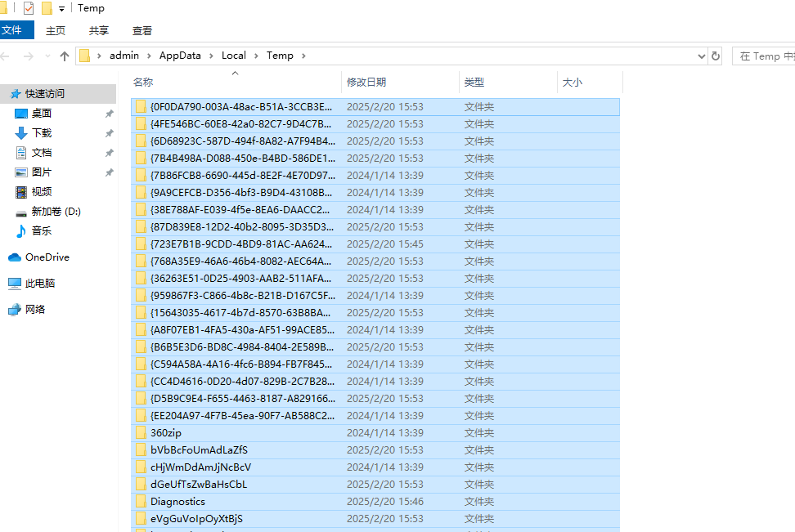Viewport: 795px width, 532px height.
Task: Click the search Temp input box
Action: point(764,56)
